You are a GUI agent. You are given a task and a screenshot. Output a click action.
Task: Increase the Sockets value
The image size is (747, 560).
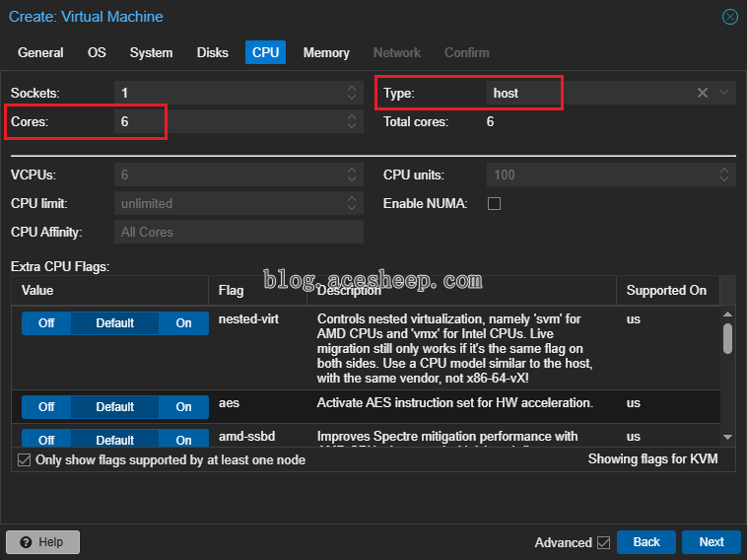coord(352,89)
